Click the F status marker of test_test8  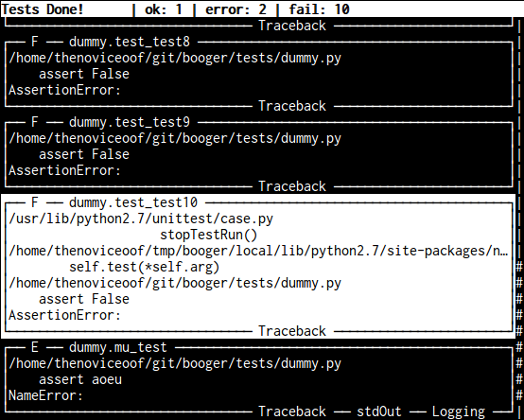(34, 42)
